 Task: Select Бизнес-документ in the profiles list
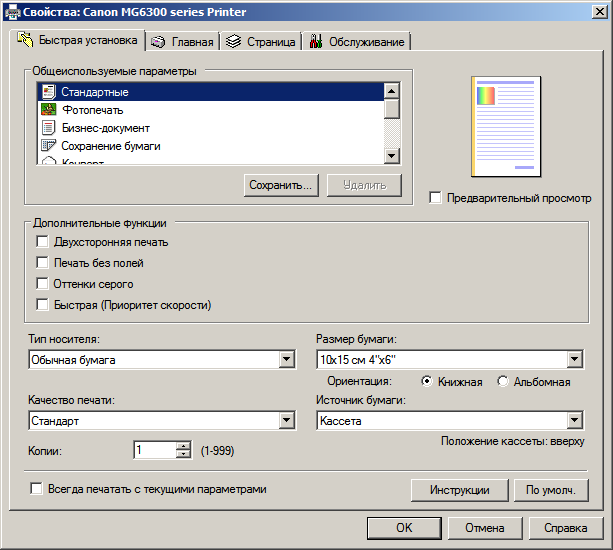(x=211, y=128)
